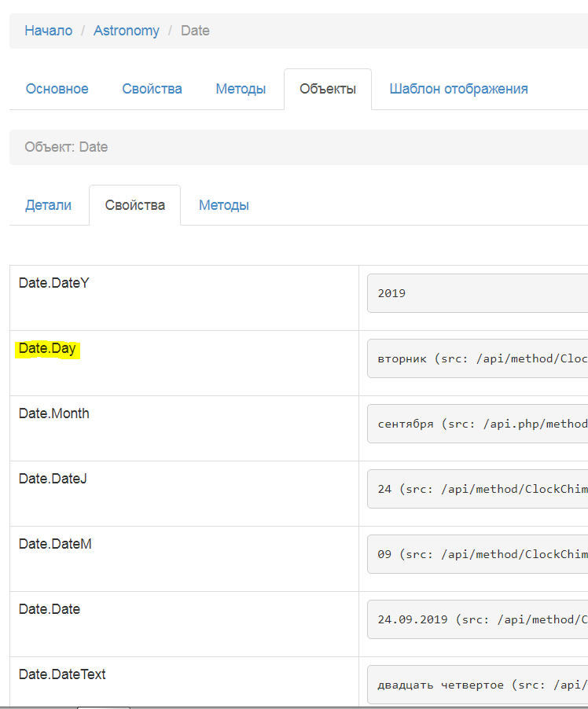Select the Свойства sub-tab under Объект: Date
588x709 pixels.
point(134,205)
